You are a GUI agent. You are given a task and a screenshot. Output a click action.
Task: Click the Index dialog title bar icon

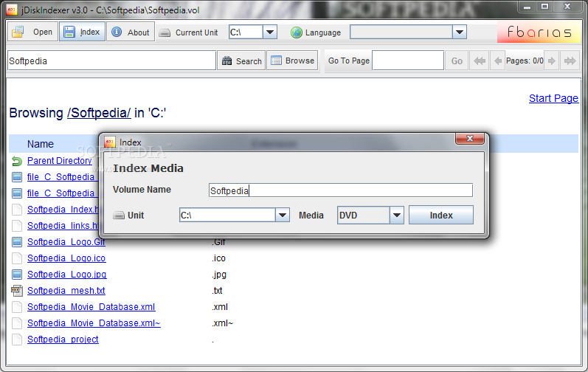109,142
